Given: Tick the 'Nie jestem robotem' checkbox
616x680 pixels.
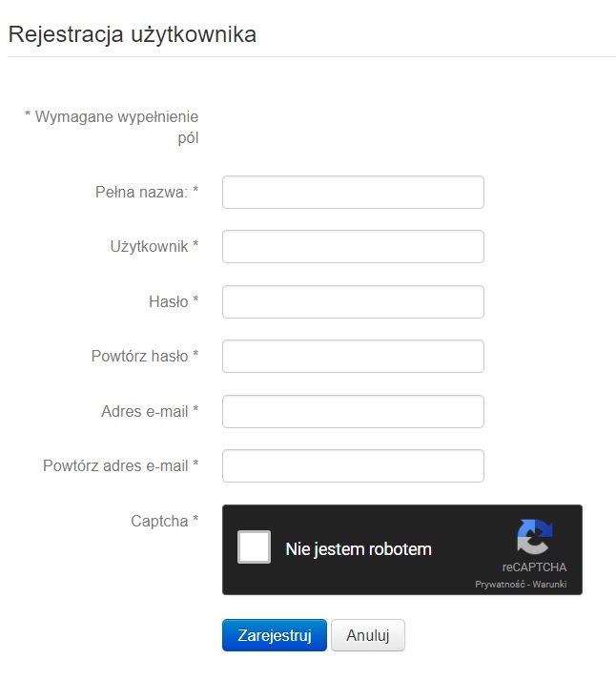Looking at the screenshot, I should 254,546.
